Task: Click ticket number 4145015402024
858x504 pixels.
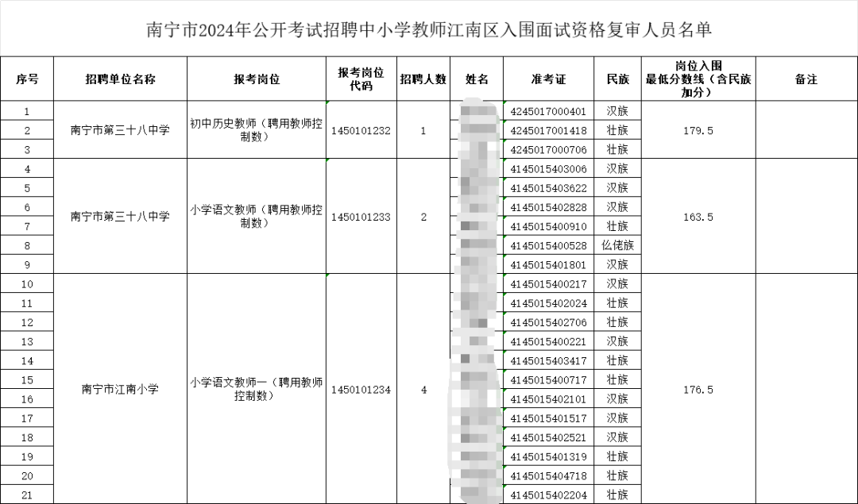Action: point(549,303)
